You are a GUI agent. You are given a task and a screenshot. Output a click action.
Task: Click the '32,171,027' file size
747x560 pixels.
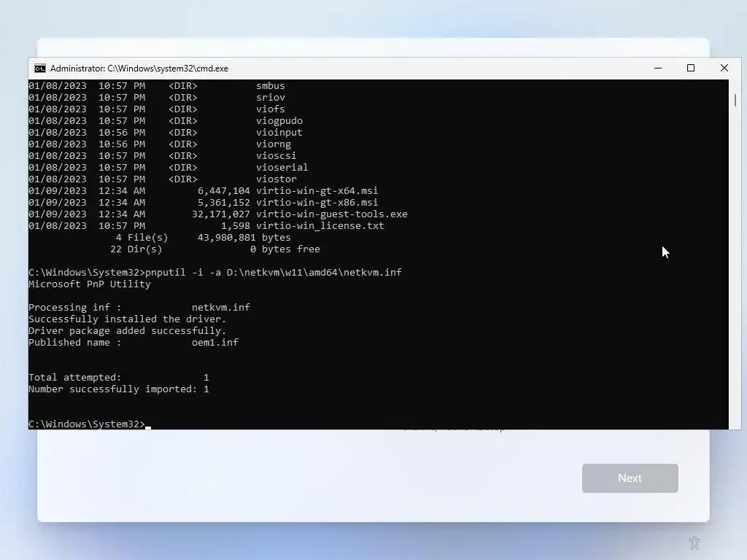pyautogui.click(x=221, y=214)
